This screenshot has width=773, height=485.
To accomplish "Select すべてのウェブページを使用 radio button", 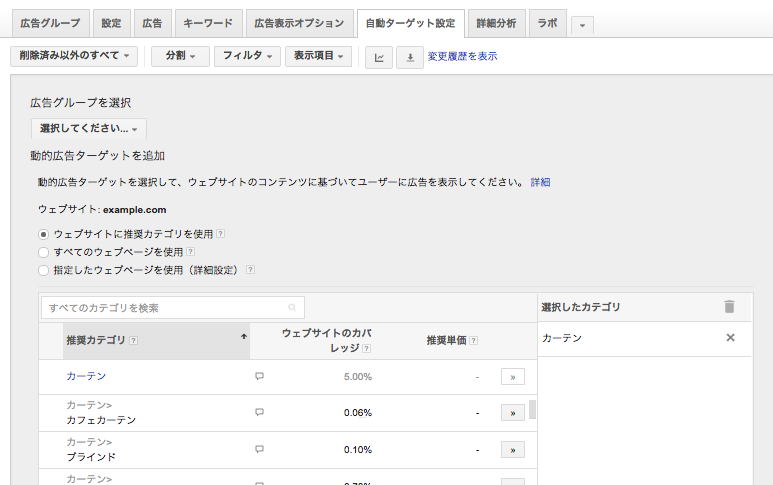I will (x=43, y=252).
